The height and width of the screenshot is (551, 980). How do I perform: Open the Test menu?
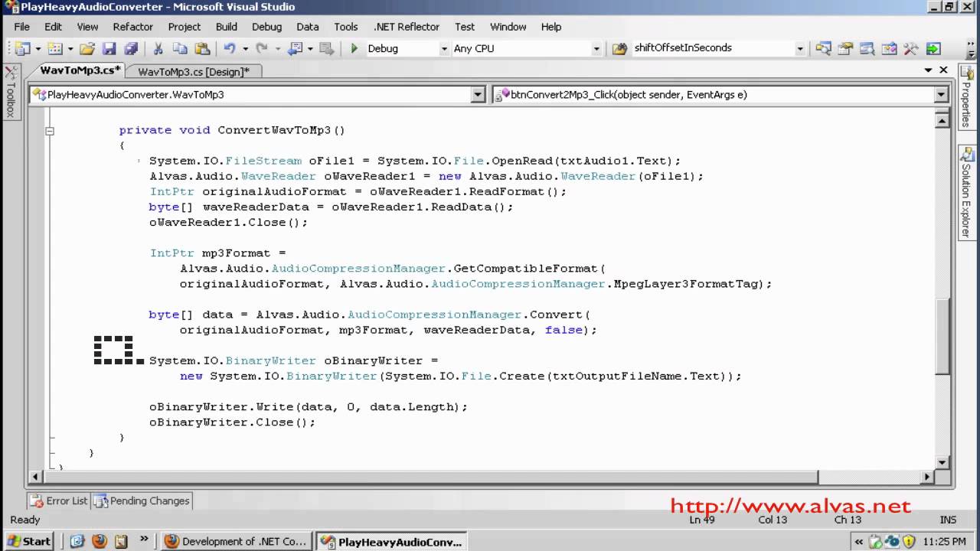(465, 27)
